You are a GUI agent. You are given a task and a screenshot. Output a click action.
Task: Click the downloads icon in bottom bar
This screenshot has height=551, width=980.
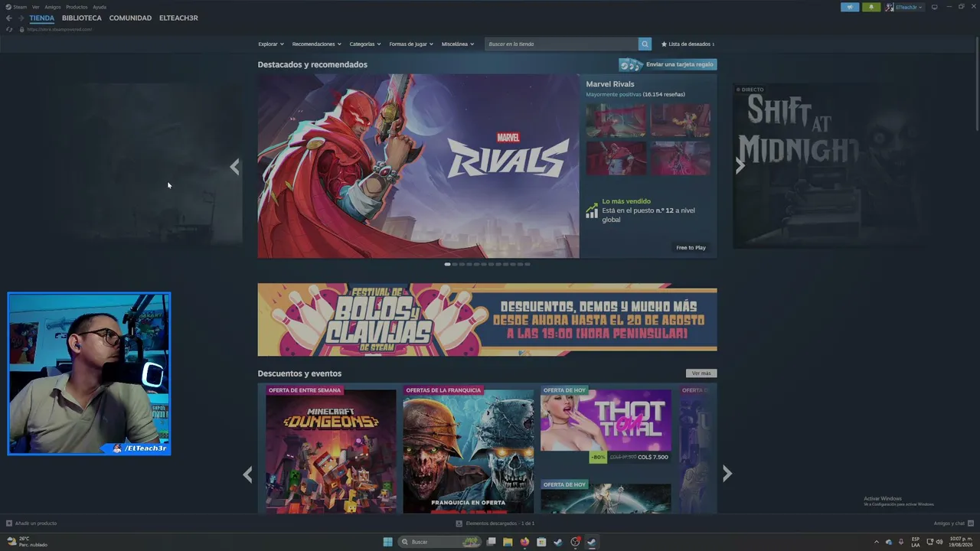pyautogui.click(x=459, y=523)
